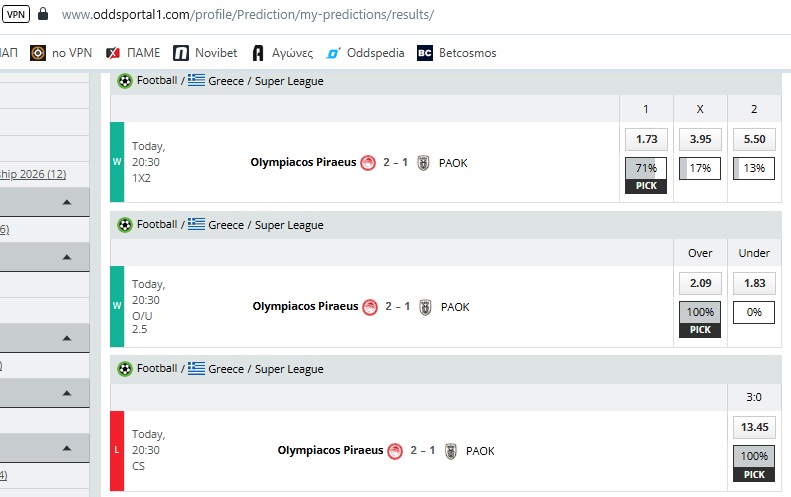Viewport: 791px width, 497px height.
Task: Click the 2.09 Over odds
Action: click(x=700, y=283)
